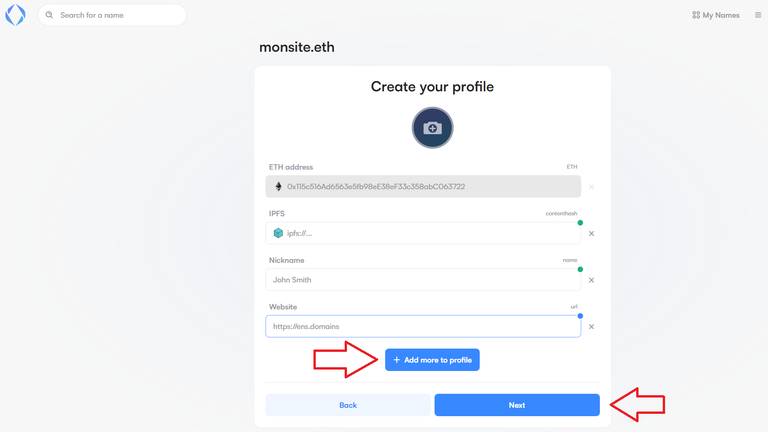Click the camera avatar upload icon
Viewport: 768px width, 432px height.
pos(432,128)
